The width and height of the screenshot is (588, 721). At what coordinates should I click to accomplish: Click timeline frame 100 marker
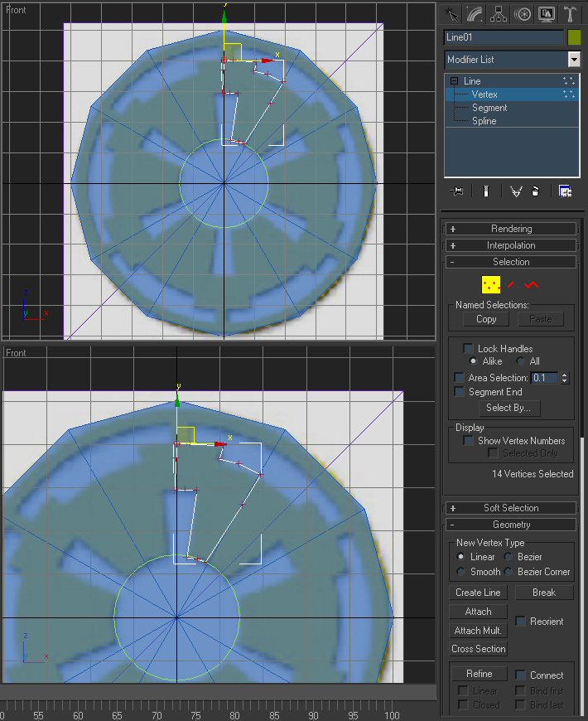click(392, 715)
